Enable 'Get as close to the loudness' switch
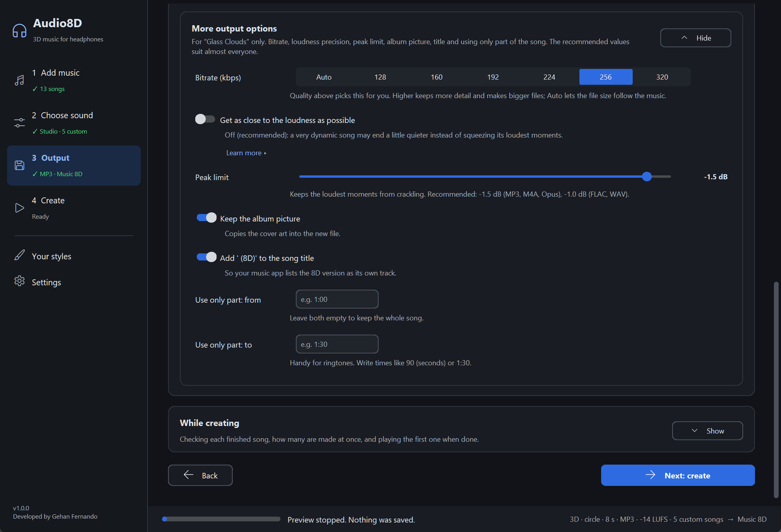Image resolution: width=781 pixels, height=532 pixels. [x=205, y=119]
